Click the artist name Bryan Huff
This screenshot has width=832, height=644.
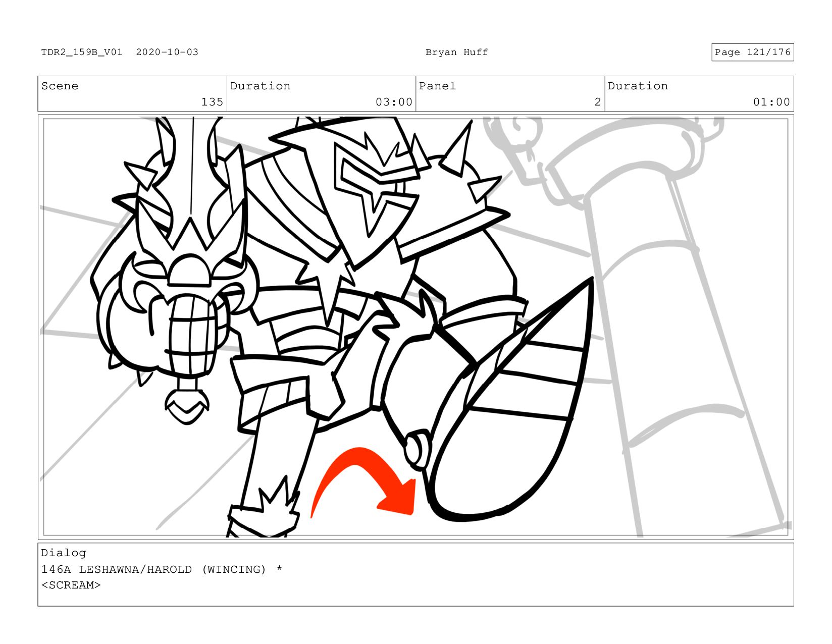click(456, 52)
